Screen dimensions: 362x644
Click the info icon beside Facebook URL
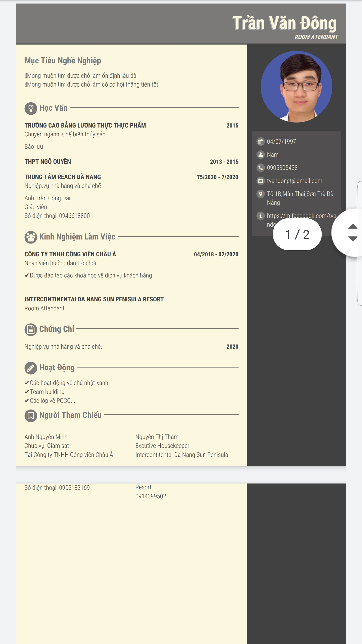[261, 216]
